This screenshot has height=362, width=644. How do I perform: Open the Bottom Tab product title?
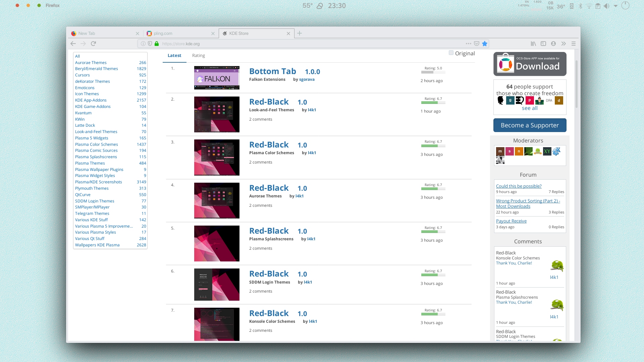point(273,71)
